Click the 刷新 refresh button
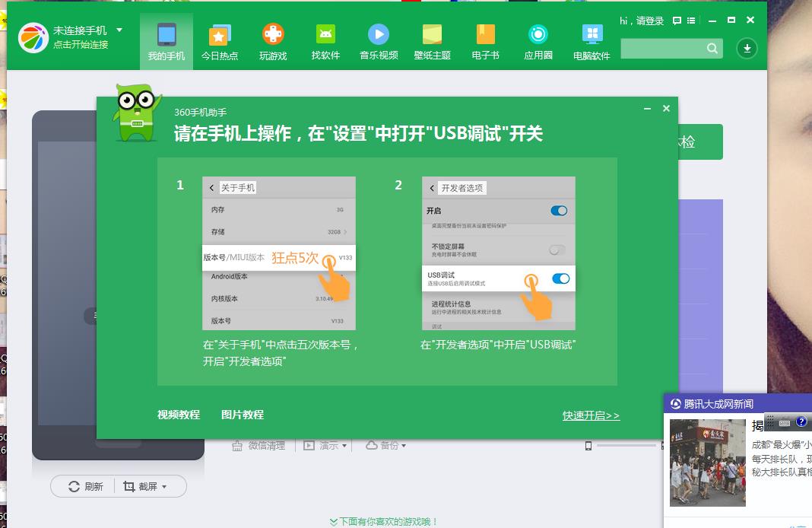The height and width of the screenshot is (528, 812). point(86,487)
